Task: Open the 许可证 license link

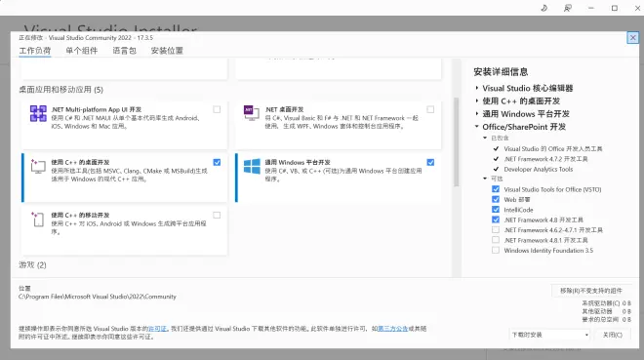Action: click(157, 329)
